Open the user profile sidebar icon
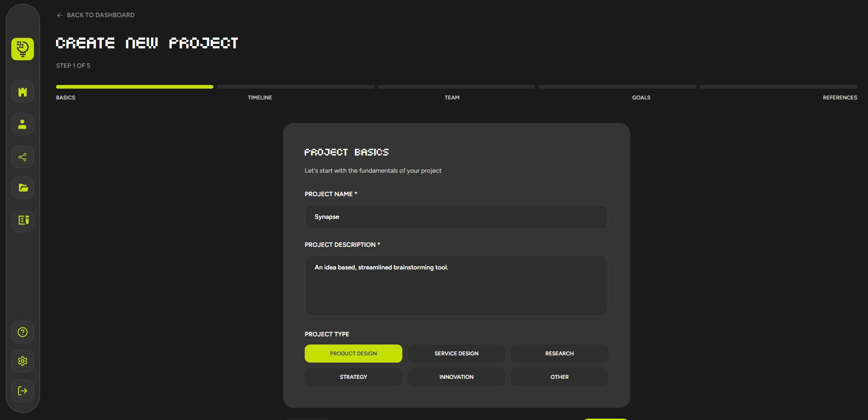This screenshot has width=868, height=420. pos(23,124)
